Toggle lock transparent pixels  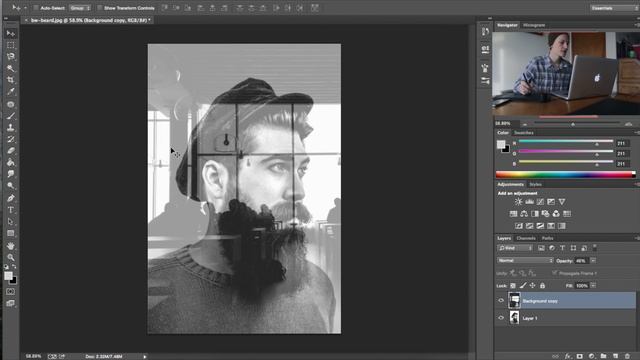click(x=513, y=286)
